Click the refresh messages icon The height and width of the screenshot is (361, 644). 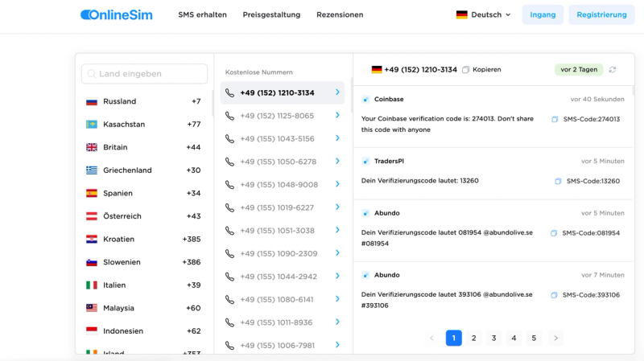point(613,70)
